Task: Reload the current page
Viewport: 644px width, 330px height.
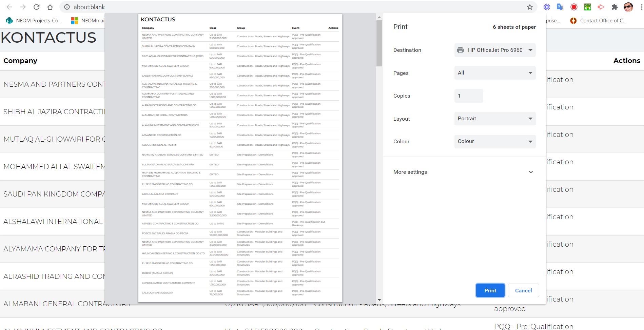Action: pos(37,7)
